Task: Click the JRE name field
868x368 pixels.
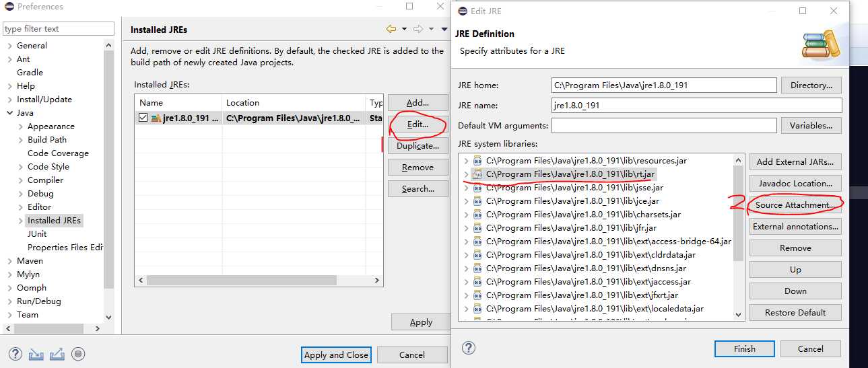Action: [696, 106]
